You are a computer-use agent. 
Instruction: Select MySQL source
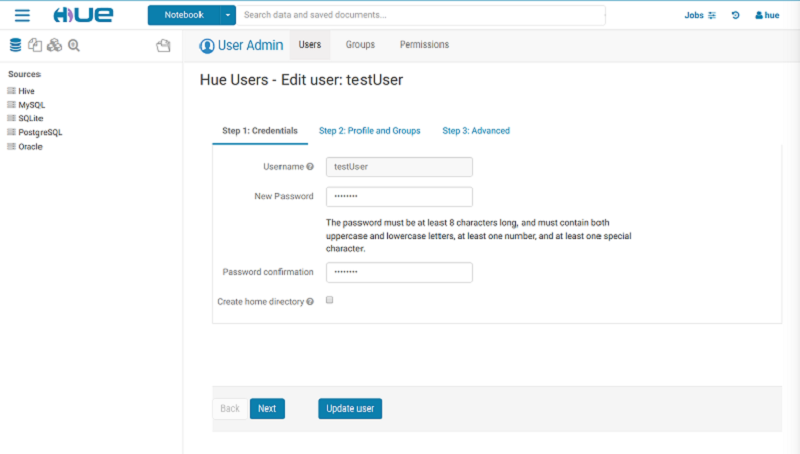pyautogui.click(x=32, y=105)
